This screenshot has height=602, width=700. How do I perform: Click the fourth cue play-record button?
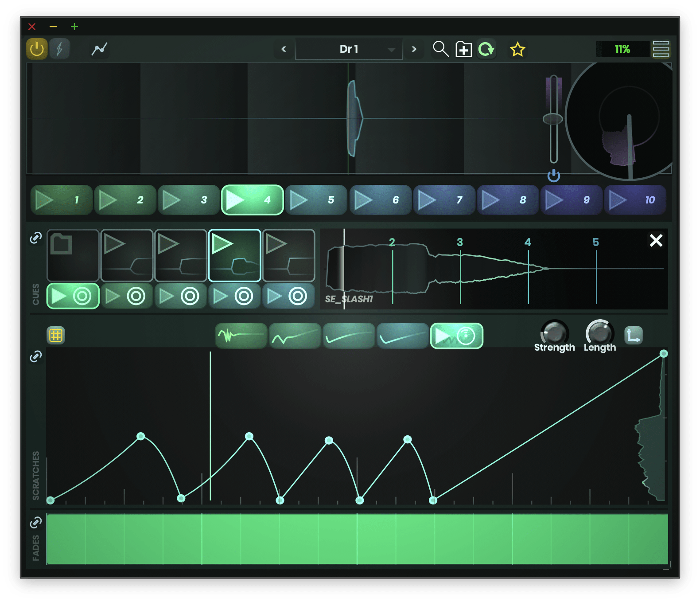(235, 296)
